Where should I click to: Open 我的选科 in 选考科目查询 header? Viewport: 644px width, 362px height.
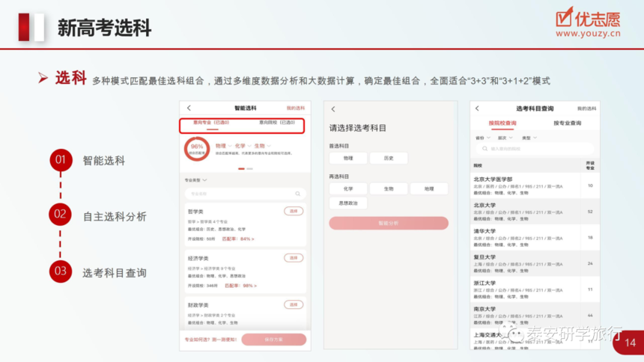tap(586, 108)
